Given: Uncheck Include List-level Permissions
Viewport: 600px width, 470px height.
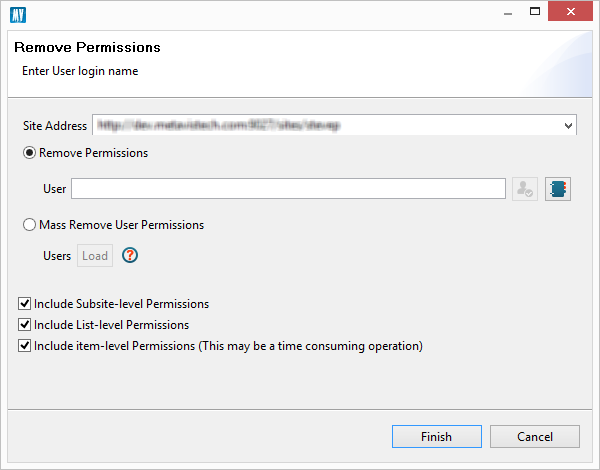Looking at the screenshot, I should (x=25, y=325).
